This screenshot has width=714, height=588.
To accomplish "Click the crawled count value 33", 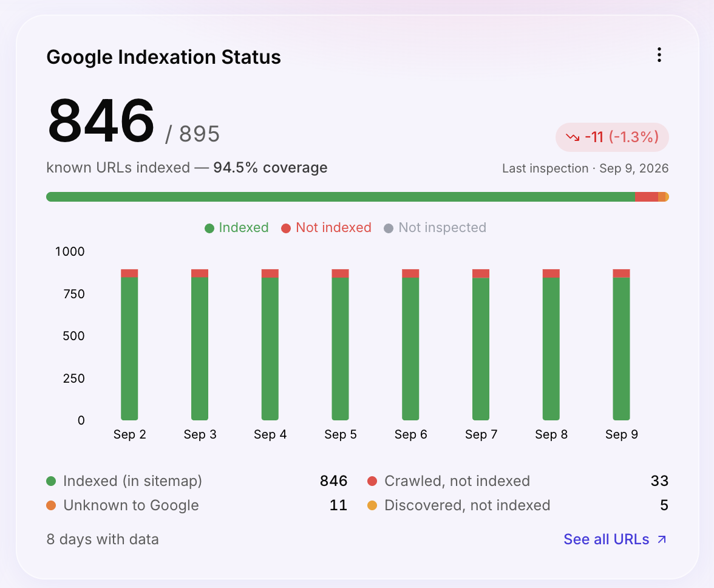I will pyautogui.click(x=659, y=481).
